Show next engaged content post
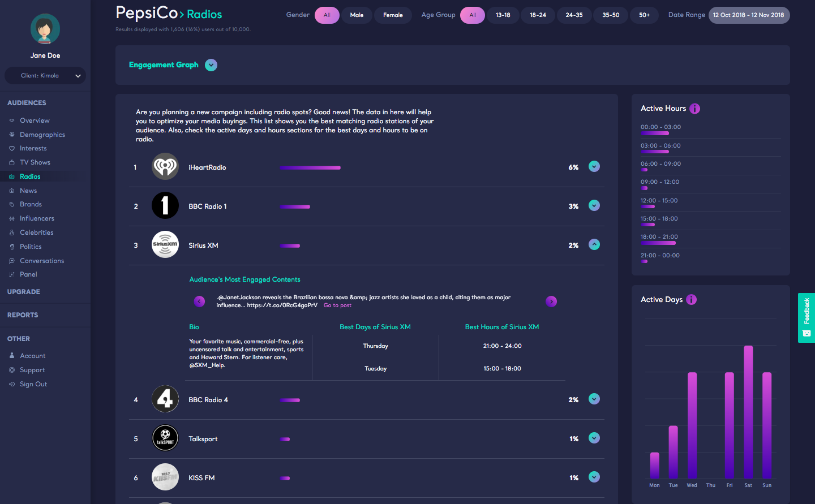Screen dimensions: 815x504 click(x=551, y=301)
